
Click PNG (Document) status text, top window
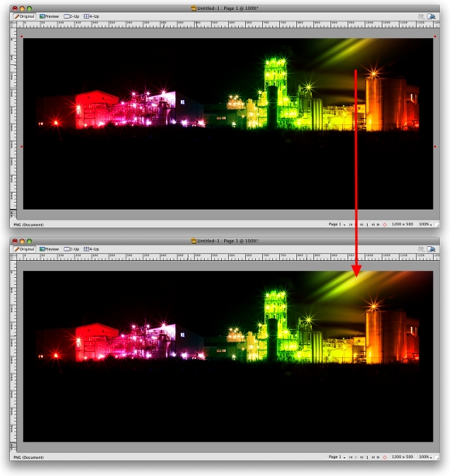point(29,224)
